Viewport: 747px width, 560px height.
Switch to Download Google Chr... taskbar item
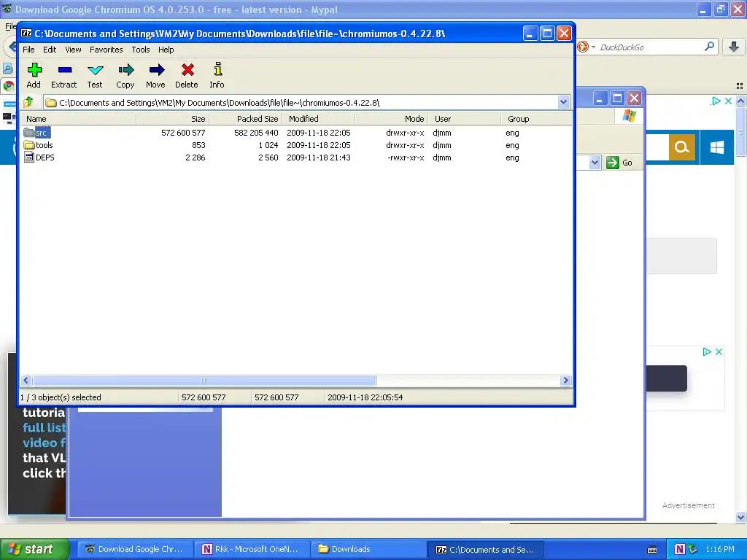pyautogui.click(x=135, y=549)
